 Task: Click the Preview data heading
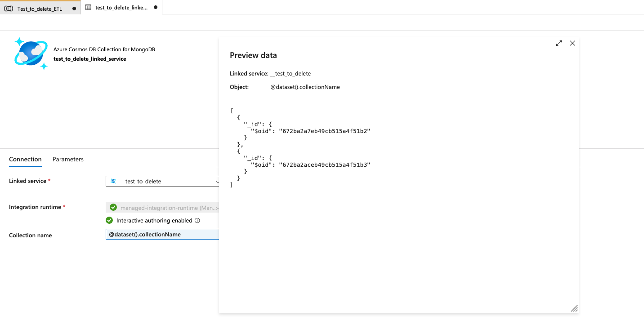tap(253, 55)
